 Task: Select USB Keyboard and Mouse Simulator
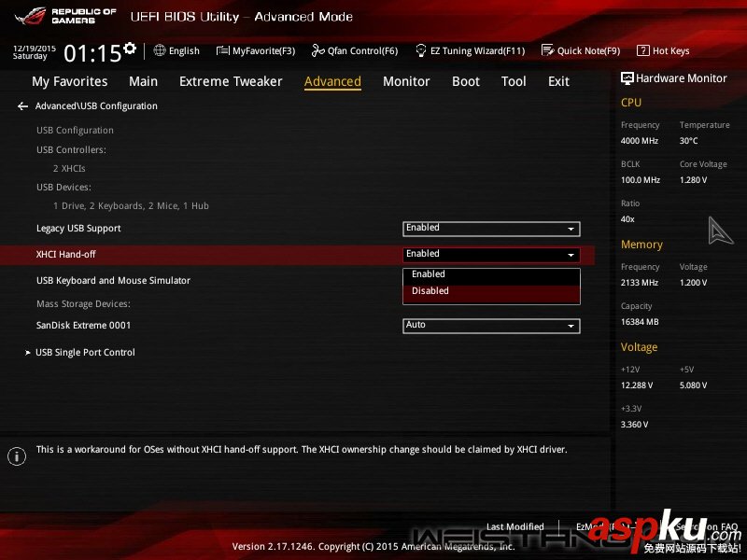pyautogui.click(x=113, y=281)
